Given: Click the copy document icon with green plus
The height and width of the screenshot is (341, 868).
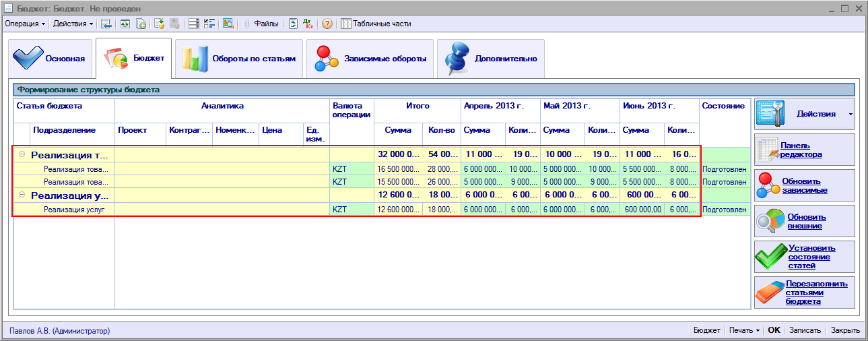Looking at the screenshot, I should point(141,24).
